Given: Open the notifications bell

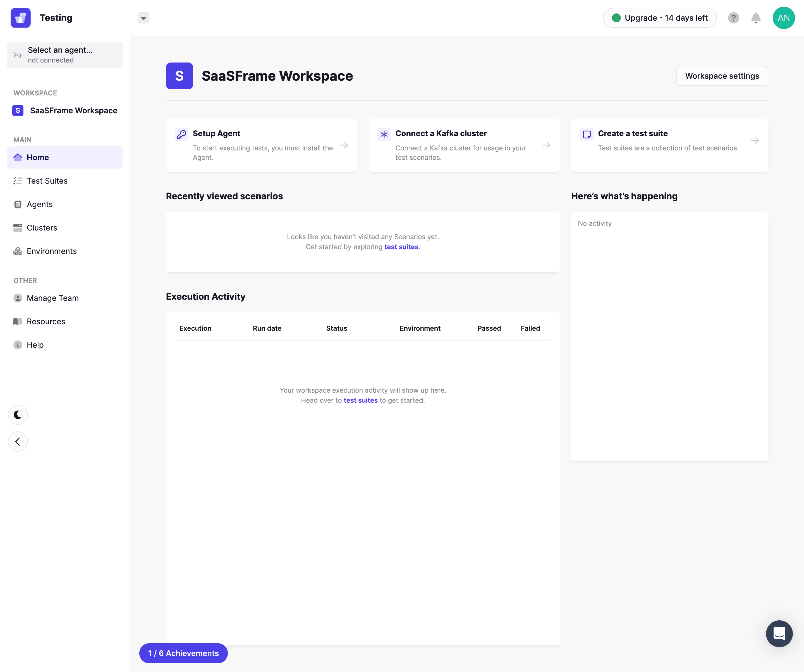Looking at the screenshot, I should tap(755, 18).
